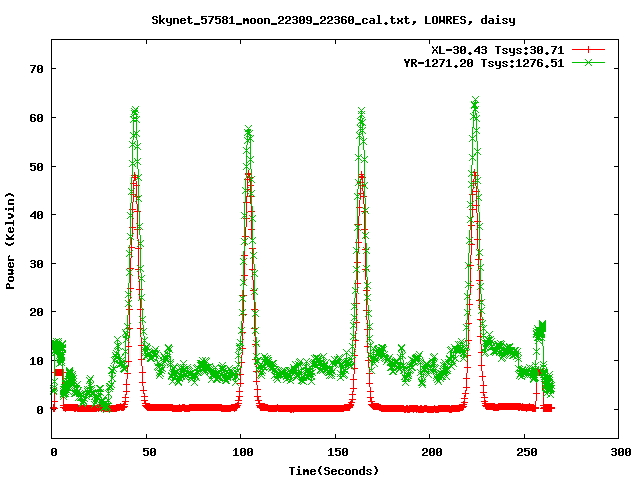Click the Time(Seconds) x-axis label

click(333, 471)
